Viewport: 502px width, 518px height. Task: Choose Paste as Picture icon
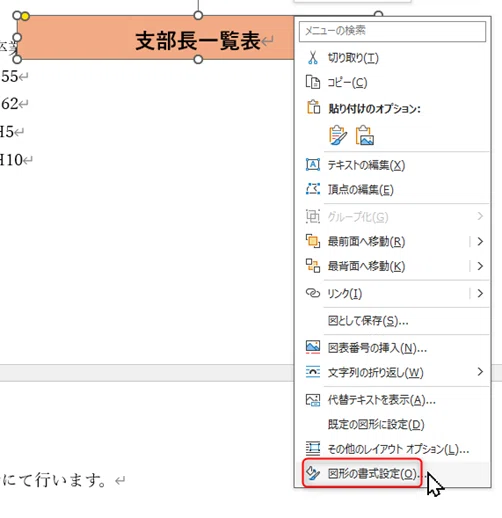365,135
